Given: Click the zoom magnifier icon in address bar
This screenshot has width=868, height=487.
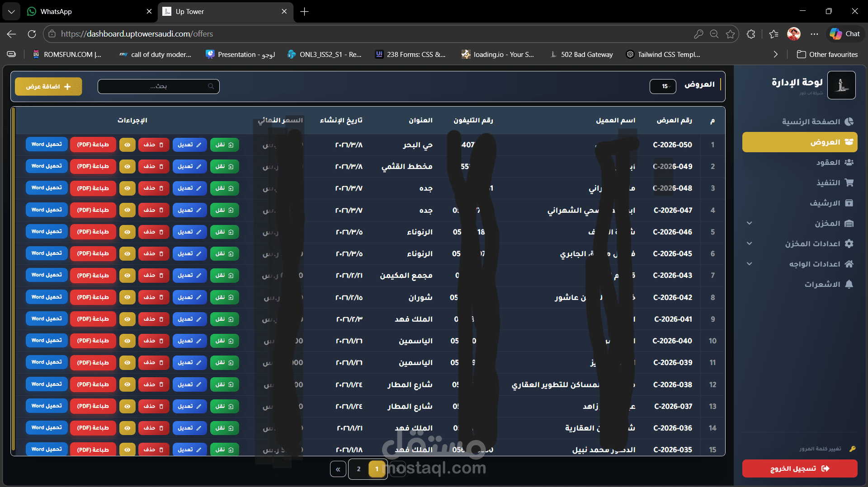Looking at the screenshot, I should (x=714, y=34).
